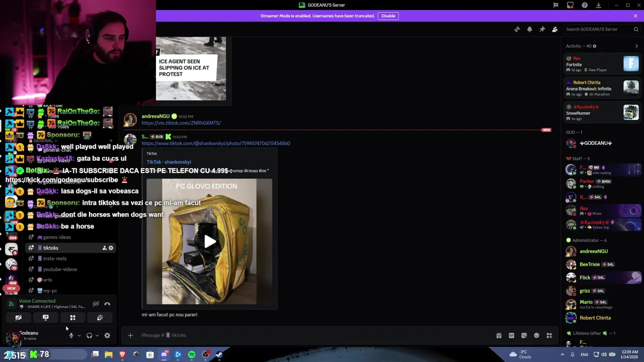The height and width of the screenshot is (362, 644).
Task: Open the Help question mark icon
Action: 584,5
